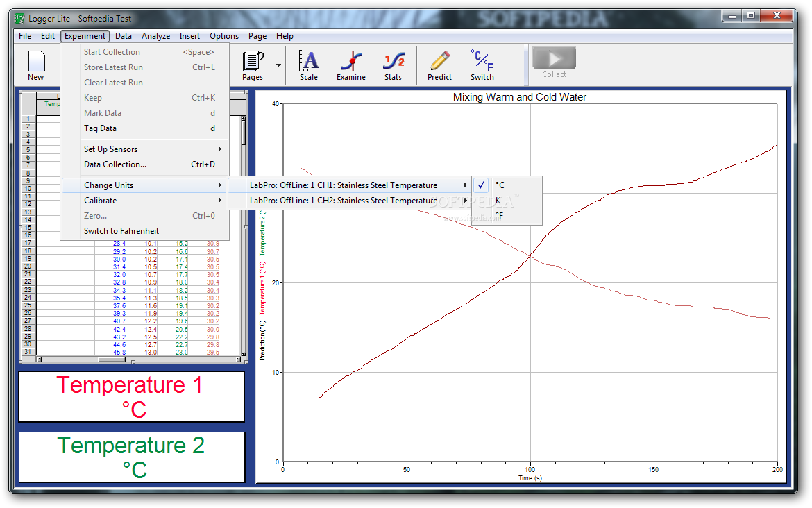Click the Temperature 2 meter display

[132, 457]
